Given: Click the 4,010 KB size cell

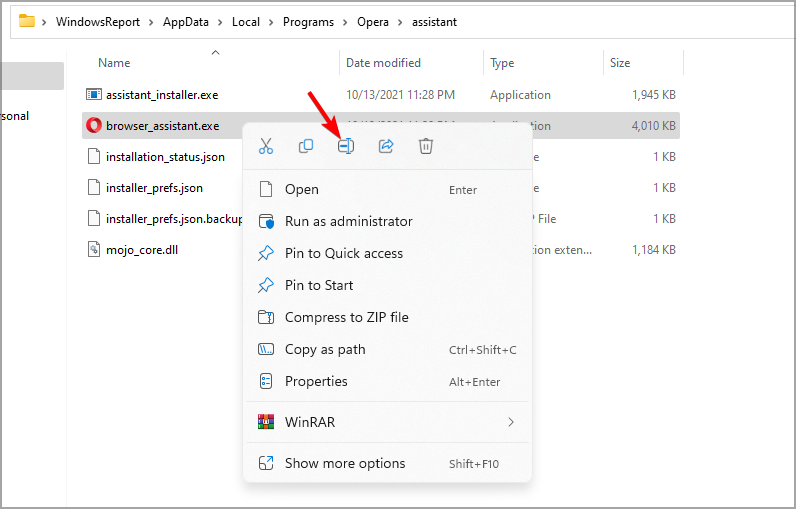Looking at the screenshot, I should 654,126.
